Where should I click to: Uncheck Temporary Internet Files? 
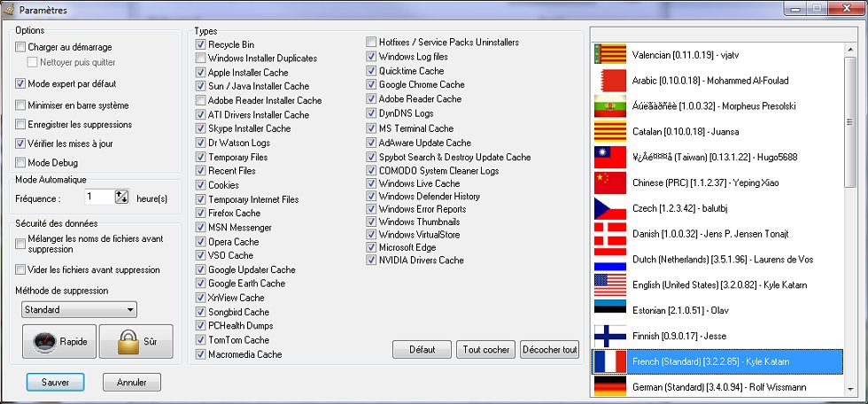200,199
